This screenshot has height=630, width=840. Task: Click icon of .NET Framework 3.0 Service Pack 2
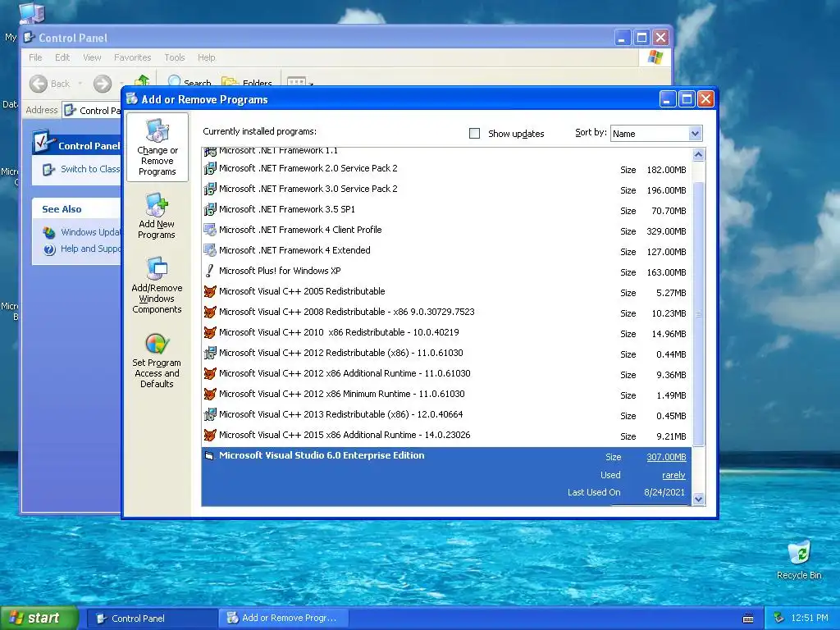(210, 189)
